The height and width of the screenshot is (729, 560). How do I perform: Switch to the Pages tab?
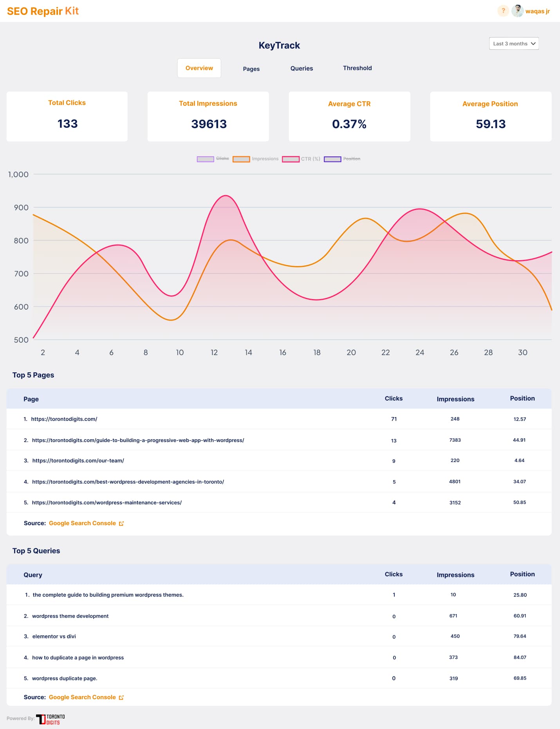click(251, 69)
